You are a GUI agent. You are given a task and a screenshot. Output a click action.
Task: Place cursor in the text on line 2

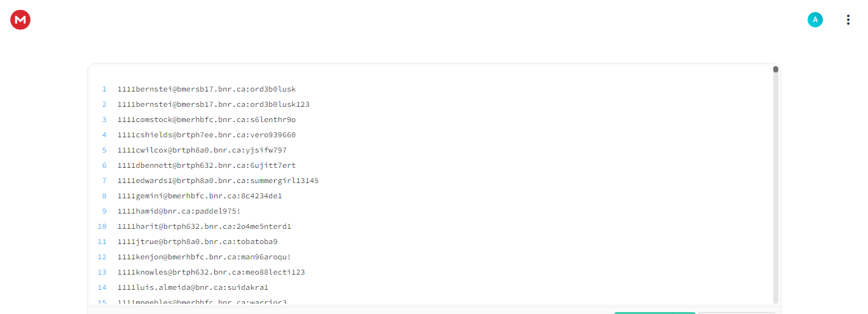tap(214, 104)
